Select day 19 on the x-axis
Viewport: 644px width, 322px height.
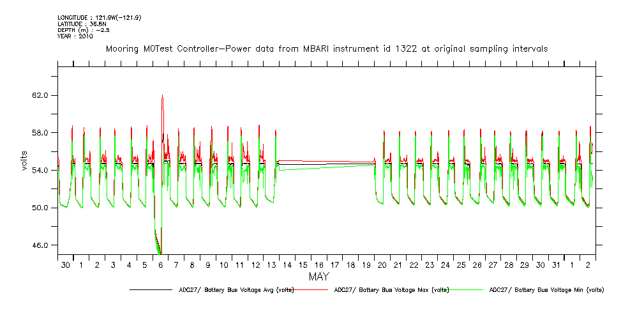click(x=366, y=264)
